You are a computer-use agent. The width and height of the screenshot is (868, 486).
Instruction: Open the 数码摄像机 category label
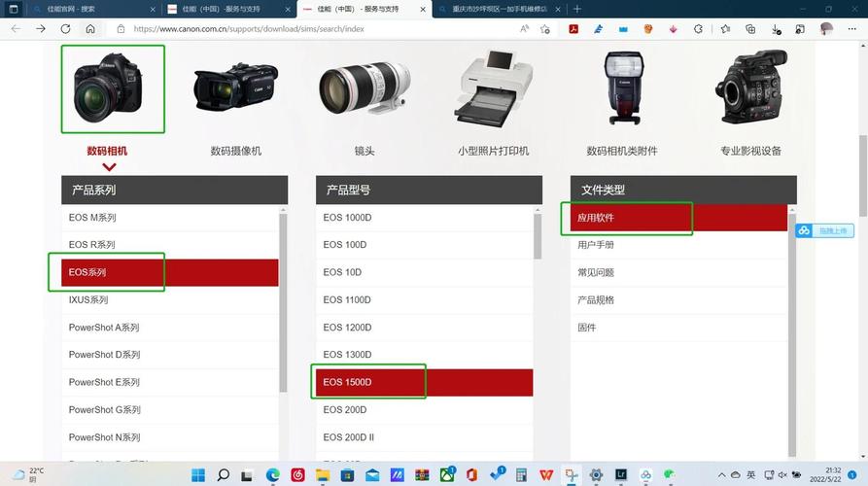(236, 151)
